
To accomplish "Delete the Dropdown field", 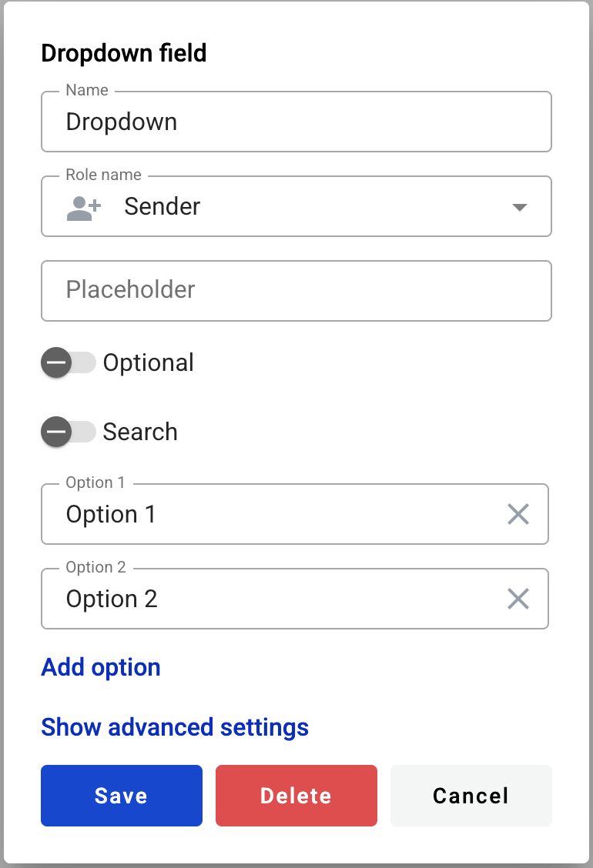I will 296,795.
